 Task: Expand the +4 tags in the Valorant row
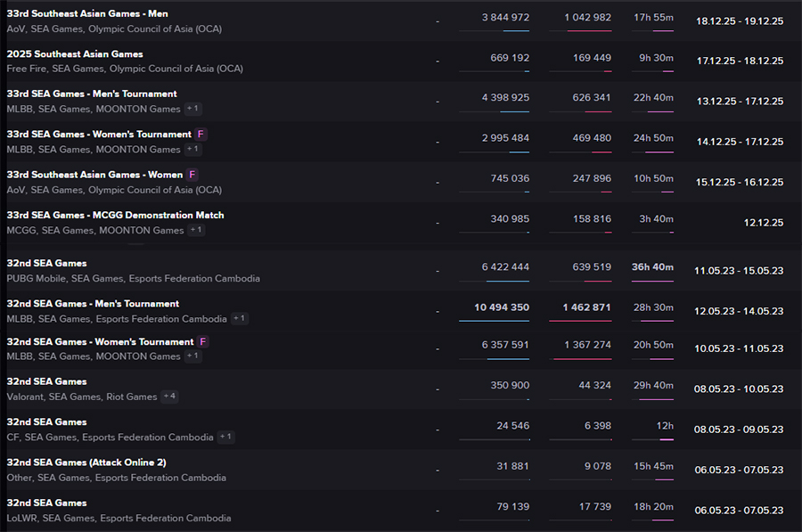(x=169, y=397)
